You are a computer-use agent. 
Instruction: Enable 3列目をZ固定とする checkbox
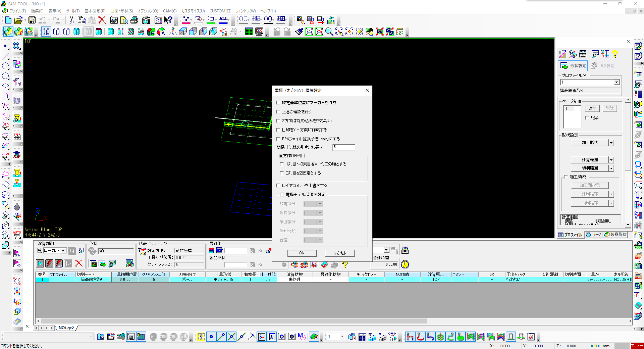(282, 173)
